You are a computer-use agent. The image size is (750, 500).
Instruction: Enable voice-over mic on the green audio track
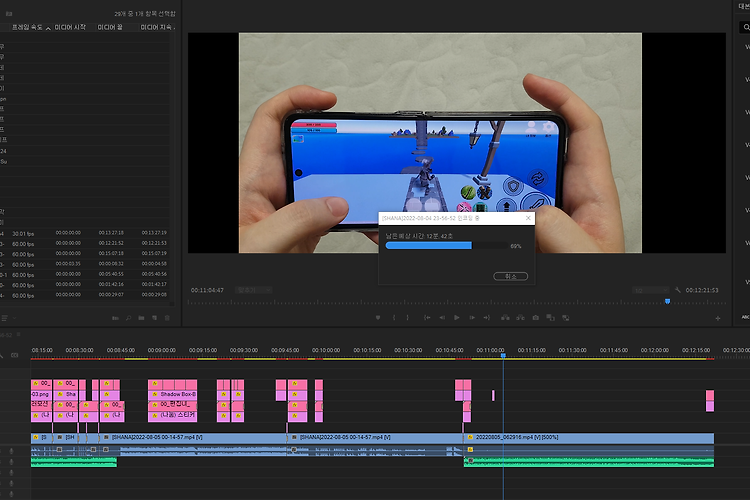[11, 462]
